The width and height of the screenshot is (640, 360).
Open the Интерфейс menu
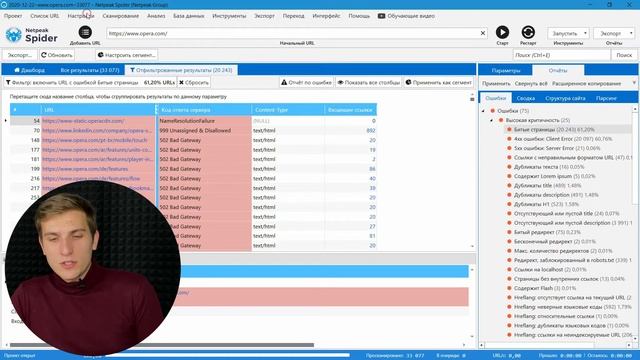pyautogui.click(x=326, y=16)
